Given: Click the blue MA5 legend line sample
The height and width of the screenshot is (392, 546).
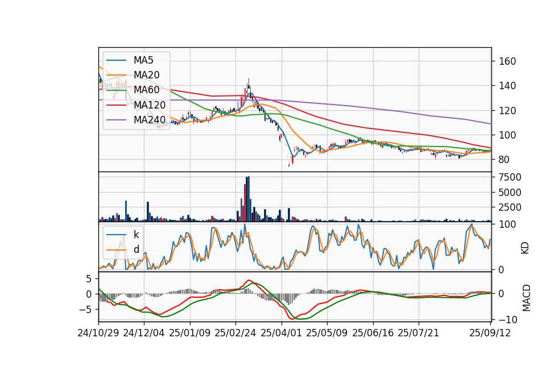Looking at the screenshot, I should click(x=116, y=61).
